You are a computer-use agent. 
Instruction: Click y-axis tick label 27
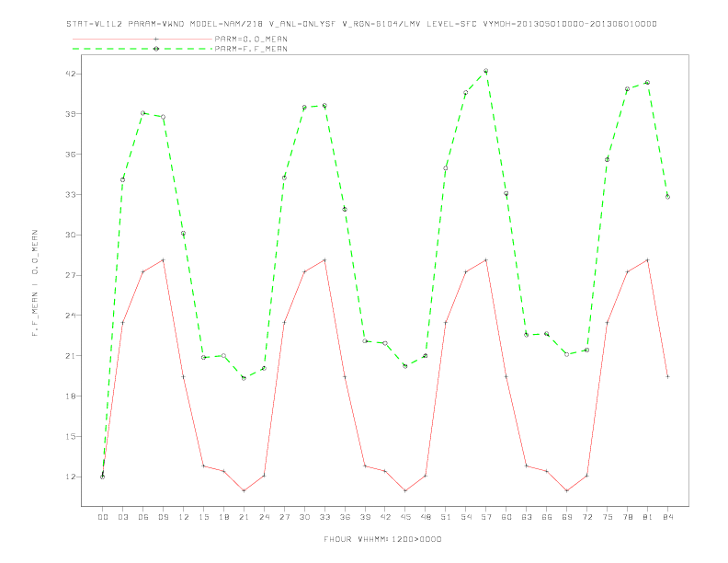71,275
